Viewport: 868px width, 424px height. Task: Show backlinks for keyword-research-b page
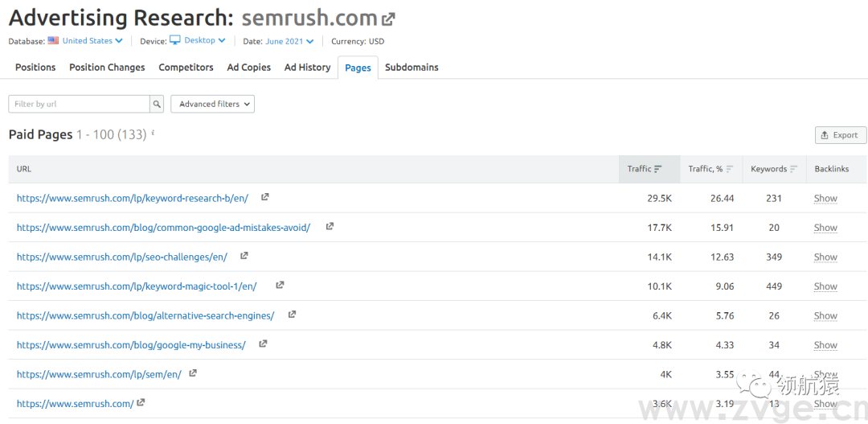click(x=825, y=198)
